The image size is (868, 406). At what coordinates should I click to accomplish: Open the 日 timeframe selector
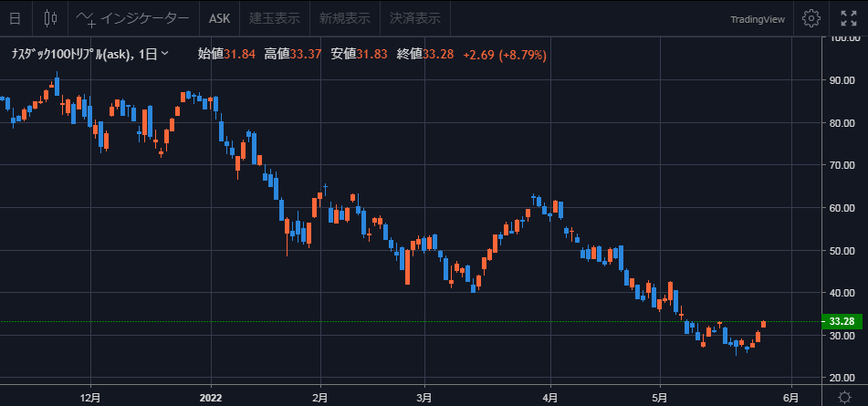(16, 18)
